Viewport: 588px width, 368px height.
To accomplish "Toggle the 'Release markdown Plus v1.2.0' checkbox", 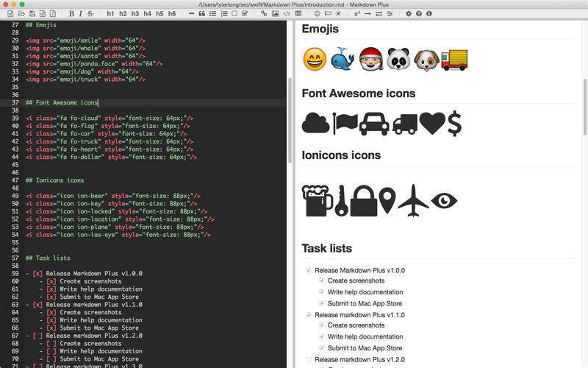I will 309,359.
